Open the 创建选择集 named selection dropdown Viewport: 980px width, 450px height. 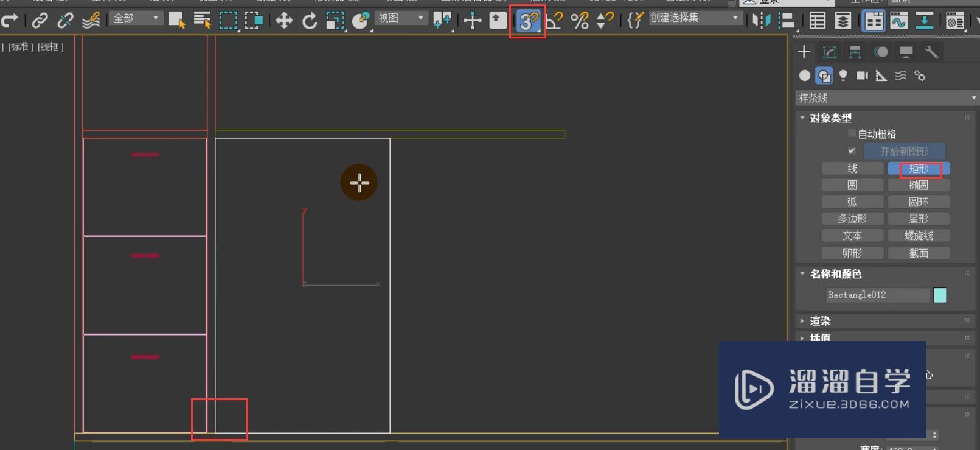pos(695,18)
